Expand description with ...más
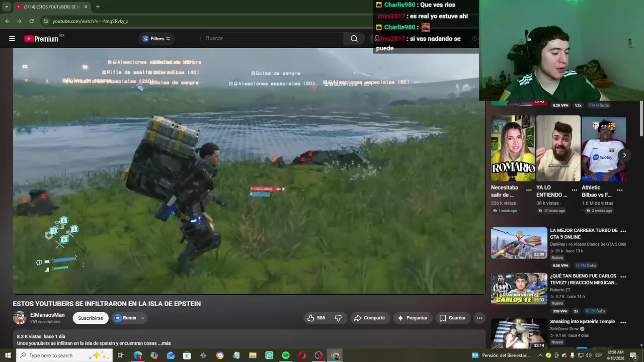The image size is (644, 362). point(164,343)
